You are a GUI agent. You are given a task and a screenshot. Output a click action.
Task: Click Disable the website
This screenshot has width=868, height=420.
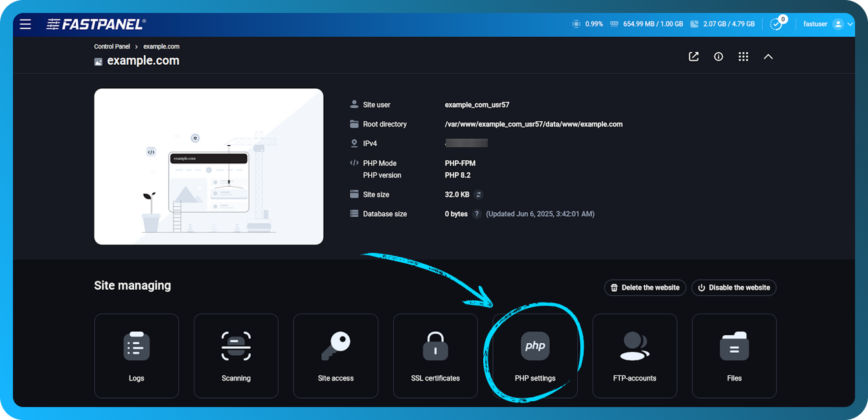click(733, 288)
